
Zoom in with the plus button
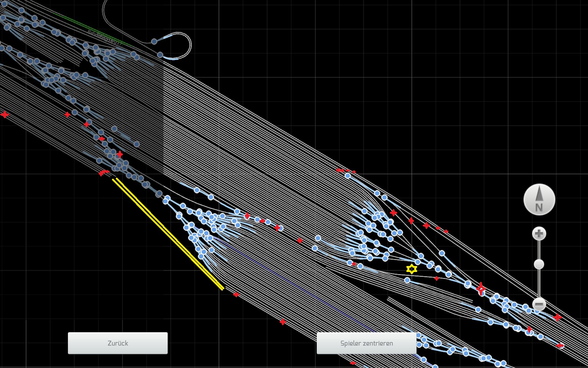click(x=539, y=234)
